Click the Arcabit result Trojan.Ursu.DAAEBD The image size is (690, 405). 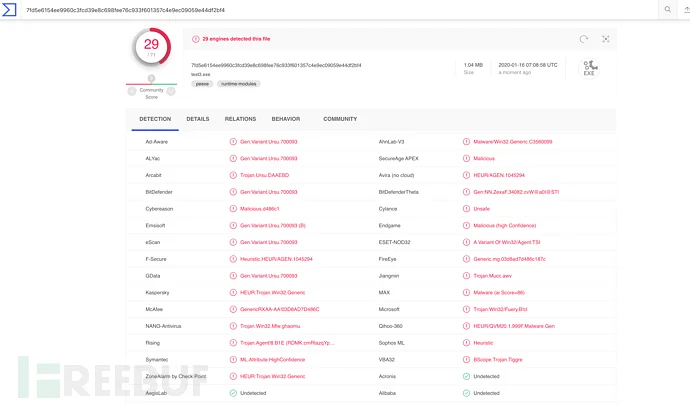tap(264, 175)
